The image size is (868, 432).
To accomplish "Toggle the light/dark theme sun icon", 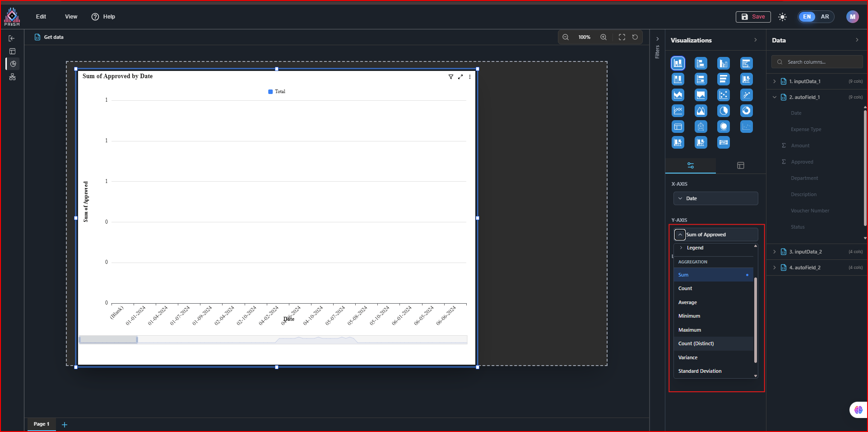I will (782, 17).
